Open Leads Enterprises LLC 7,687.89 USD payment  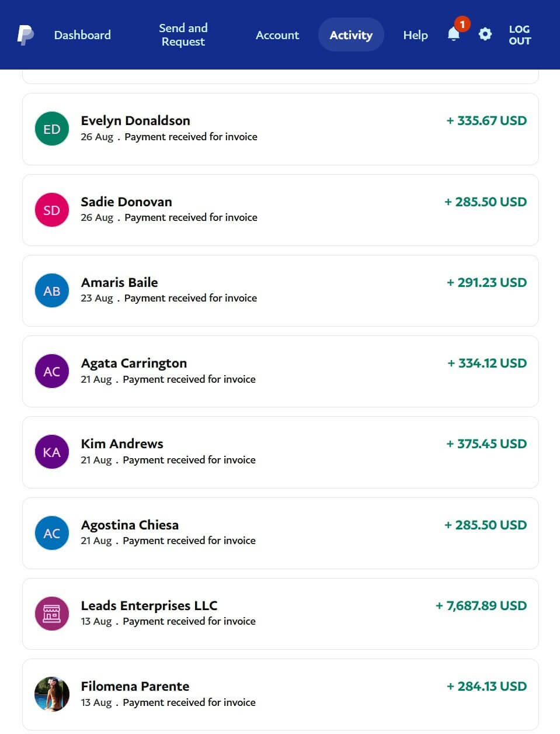(x=280, y=614)
